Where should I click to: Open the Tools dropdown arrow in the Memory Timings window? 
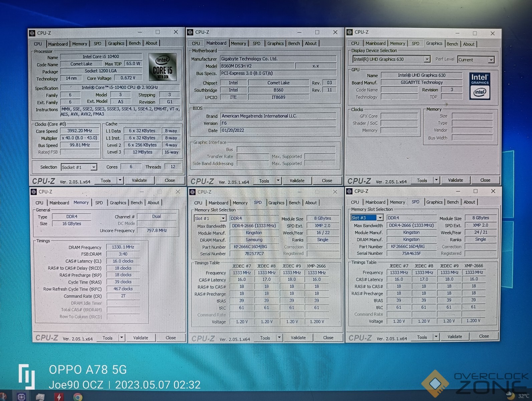pos(122,338)
